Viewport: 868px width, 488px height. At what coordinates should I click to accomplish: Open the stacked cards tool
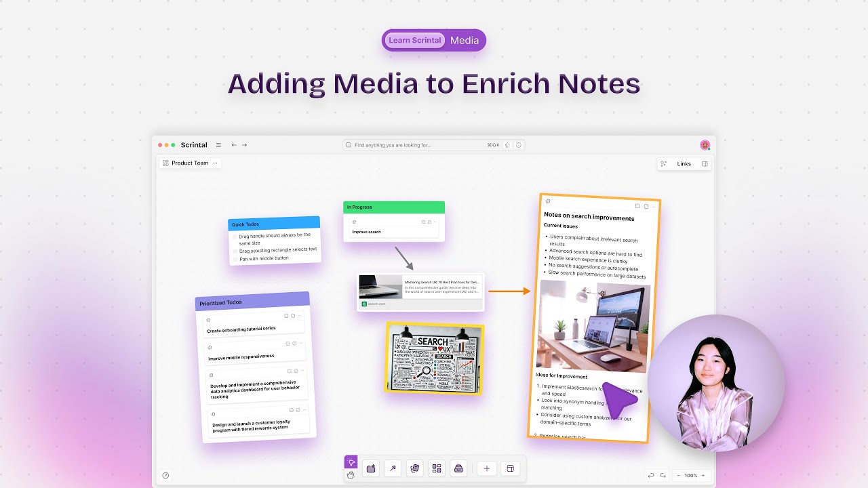pyautogui.click(x=414, y=468)
